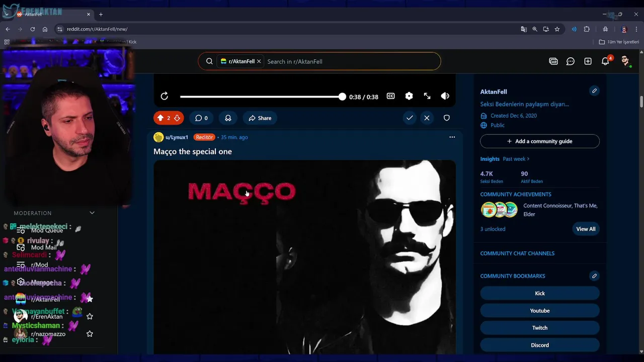Image resolution: width=644 pixels, height=362 pixels.
Task: Edit the community bookmarks pencil
Action: coord(594,276)
